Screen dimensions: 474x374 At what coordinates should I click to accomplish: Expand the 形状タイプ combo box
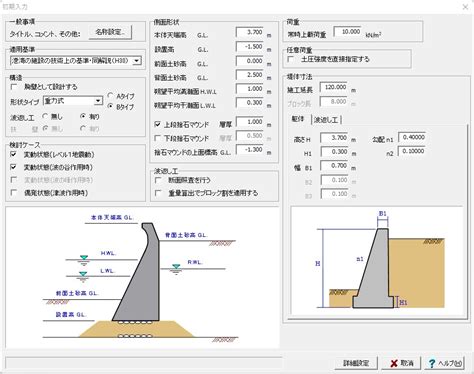click(98, 101)
